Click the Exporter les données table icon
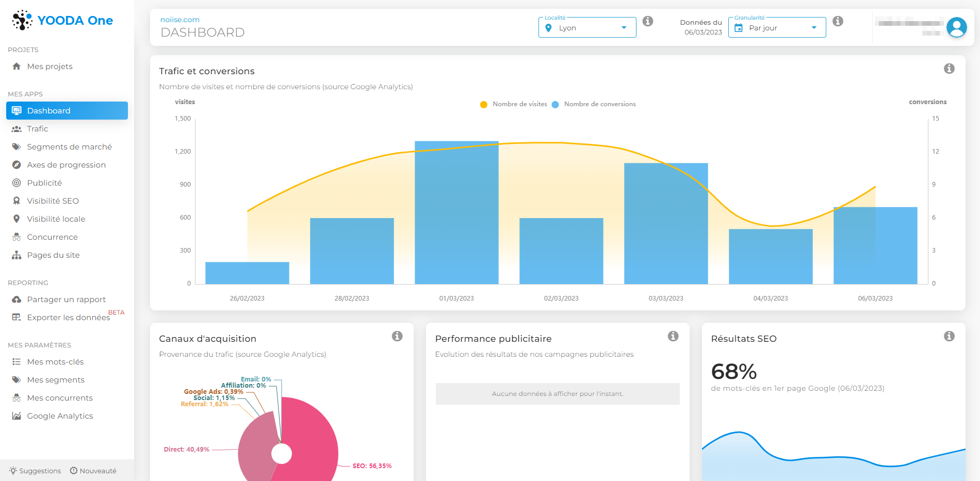This screenshot has width=980, height=481. click(17, 318)
